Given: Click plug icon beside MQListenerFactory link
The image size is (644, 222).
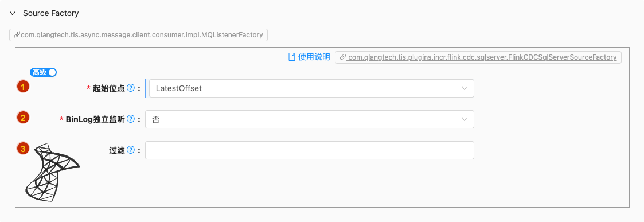Looking at the screenshot, I should click(17, 35).
